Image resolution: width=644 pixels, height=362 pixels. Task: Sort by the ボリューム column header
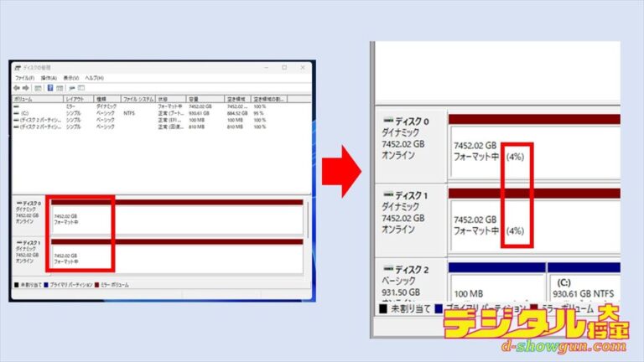pyautogui.click(x=25, y=99)
